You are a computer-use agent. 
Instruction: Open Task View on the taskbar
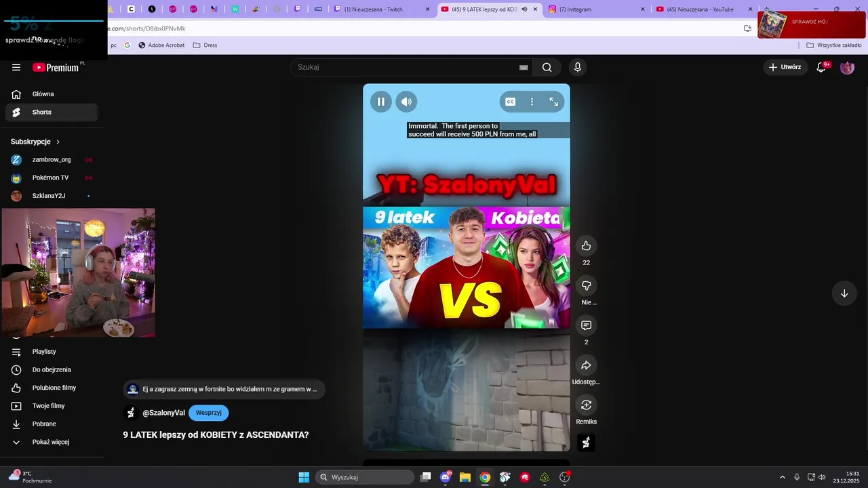[426, 477]
